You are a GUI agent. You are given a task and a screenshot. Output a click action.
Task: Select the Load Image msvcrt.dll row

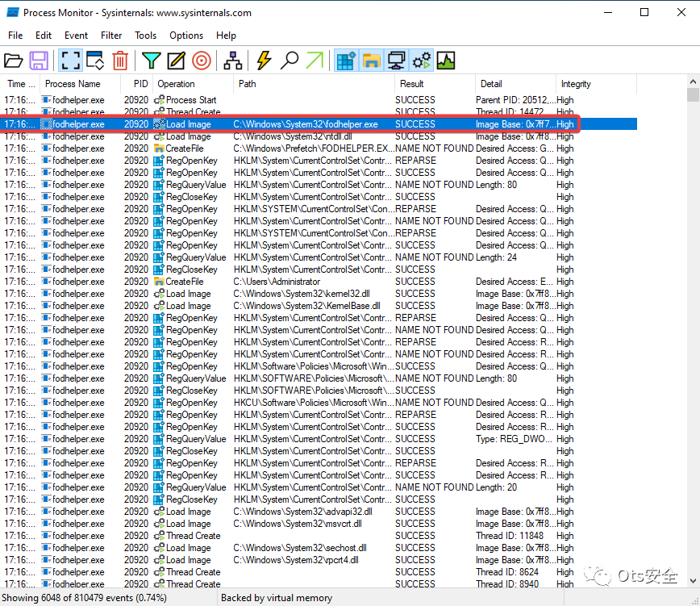(x=319, y=524)
